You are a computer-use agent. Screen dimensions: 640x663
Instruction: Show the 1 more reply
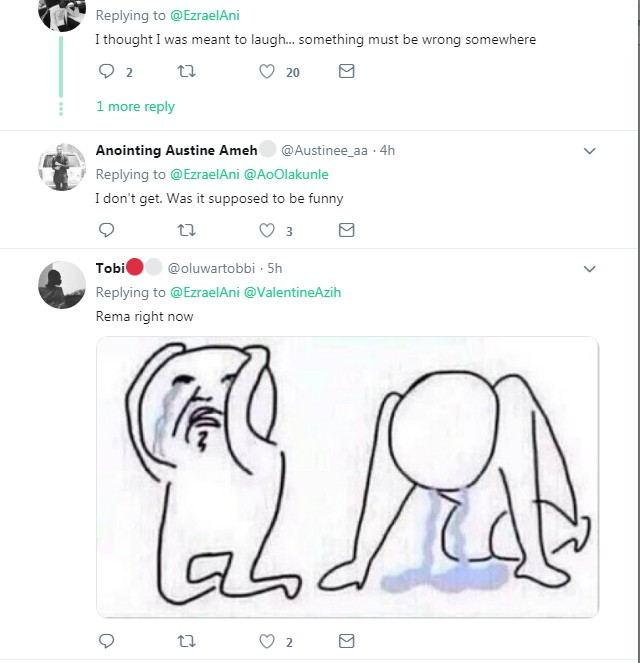135,107
